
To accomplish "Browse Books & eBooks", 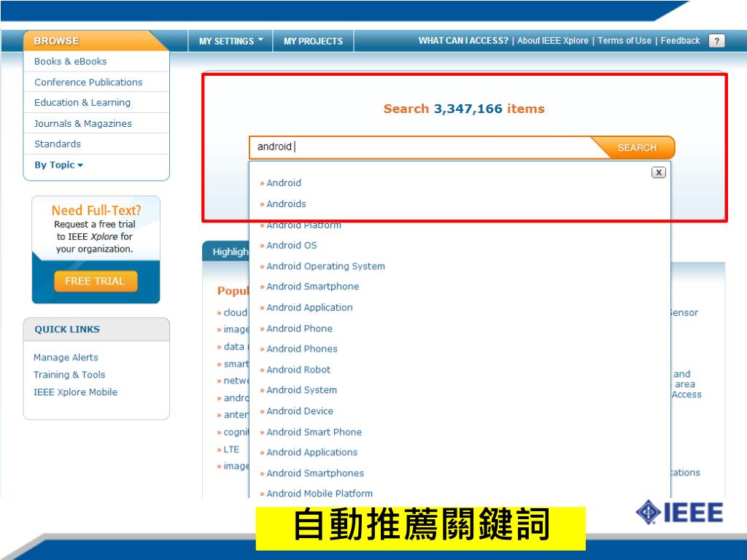I will pyautogui.click(x=70, y=61).
